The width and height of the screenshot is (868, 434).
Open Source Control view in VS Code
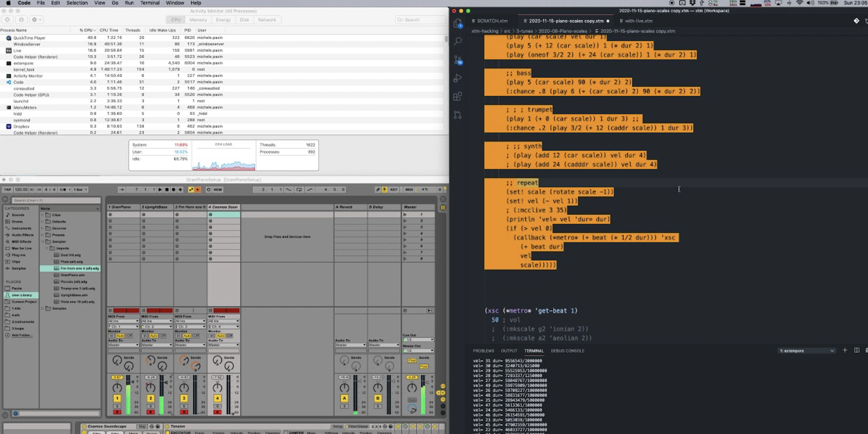tap(458, 60)
